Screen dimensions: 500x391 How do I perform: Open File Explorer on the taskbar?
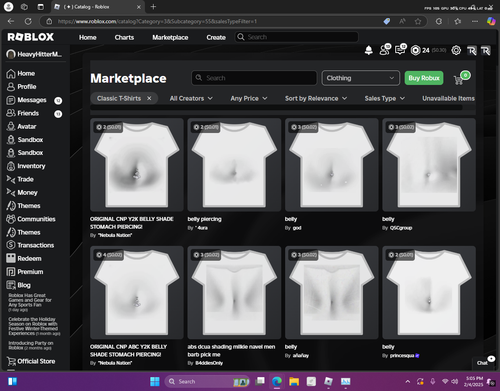click(x=294, y=381)
